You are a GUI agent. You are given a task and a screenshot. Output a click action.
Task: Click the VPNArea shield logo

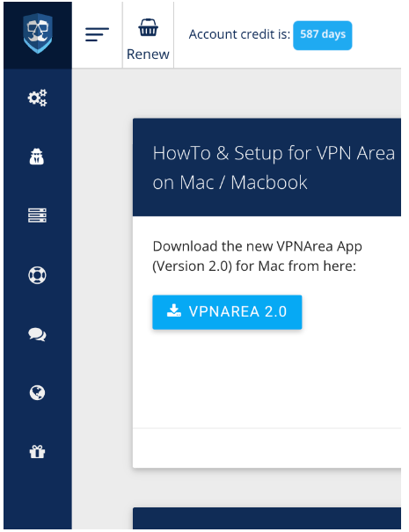[x=38, y=33]
